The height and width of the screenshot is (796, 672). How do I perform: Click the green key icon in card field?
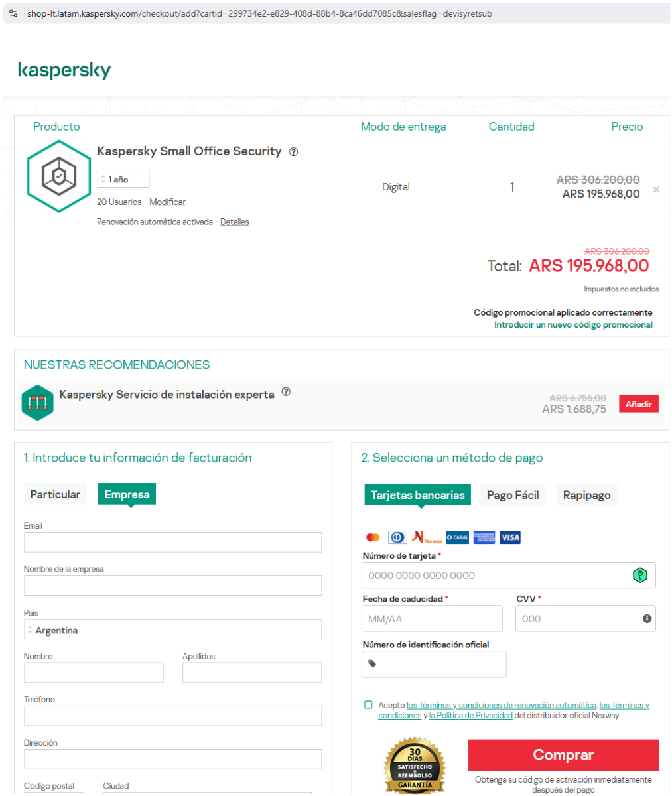(639, 575)
